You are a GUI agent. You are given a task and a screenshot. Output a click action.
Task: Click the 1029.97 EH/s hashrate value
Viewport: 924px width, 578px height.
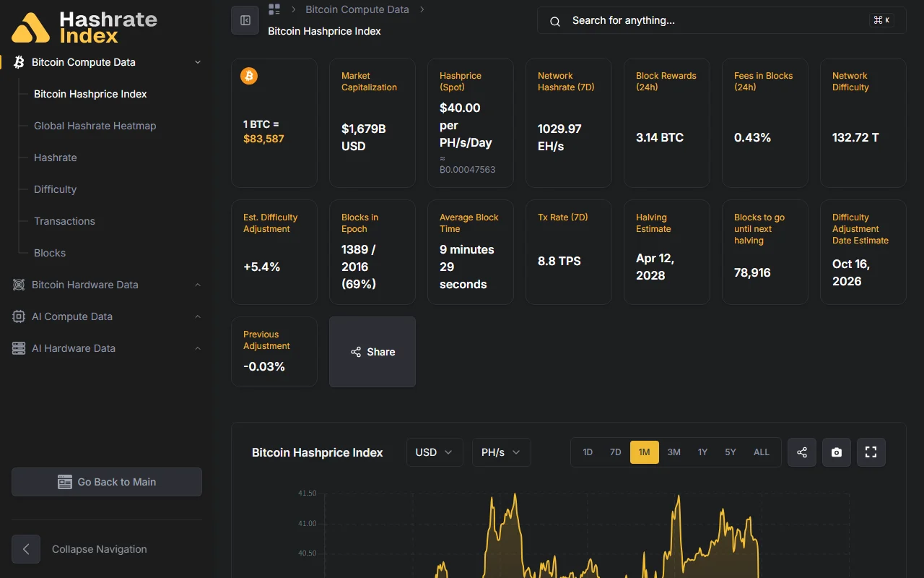(561, 137)
